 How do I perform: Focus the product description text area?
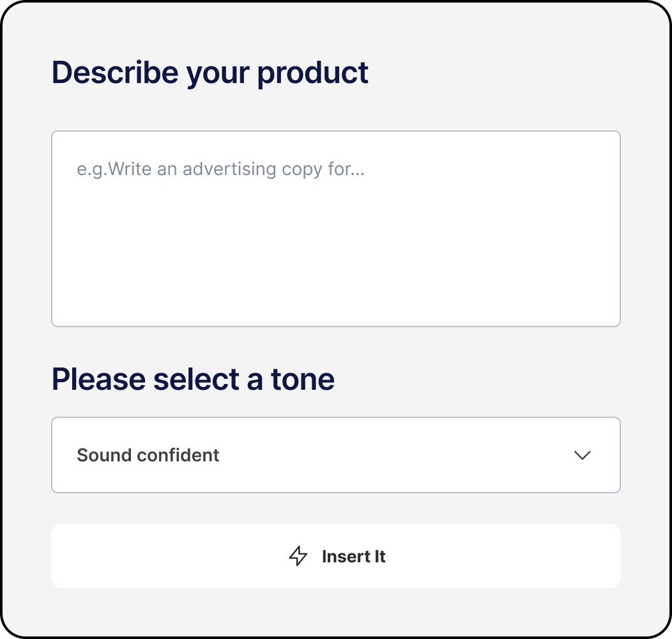click(335, 229)
